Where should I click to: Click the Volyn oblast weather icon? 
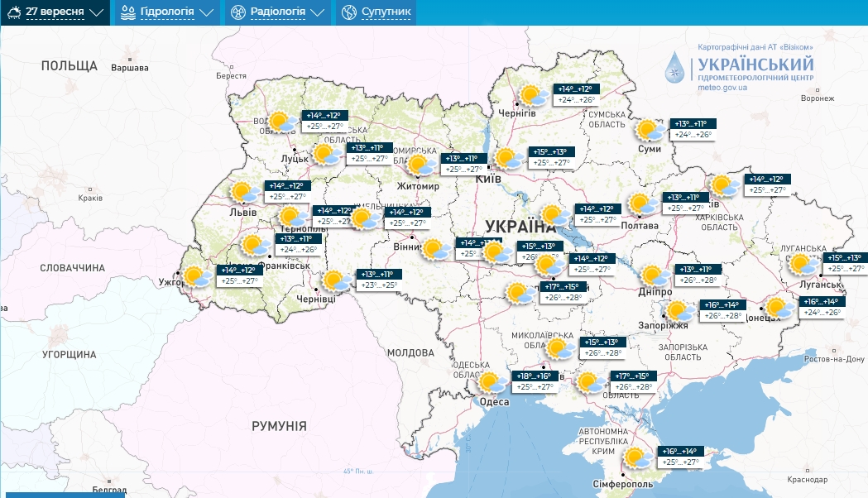point(283,122)
